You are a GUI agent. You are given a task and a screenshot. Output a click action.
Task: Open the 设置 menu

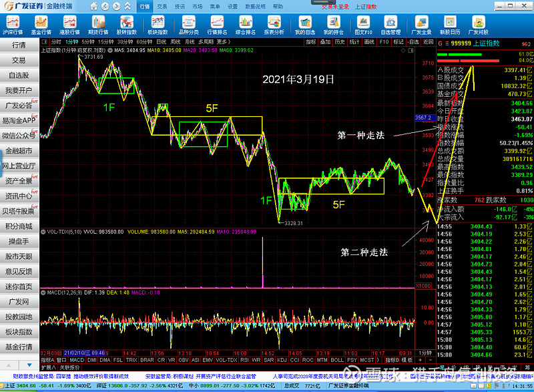point(232,7)
